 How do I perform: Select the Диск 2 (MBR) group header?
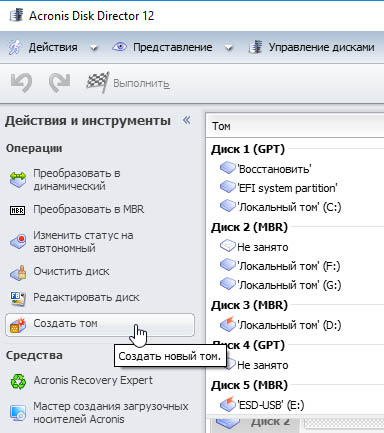[249, 227]
